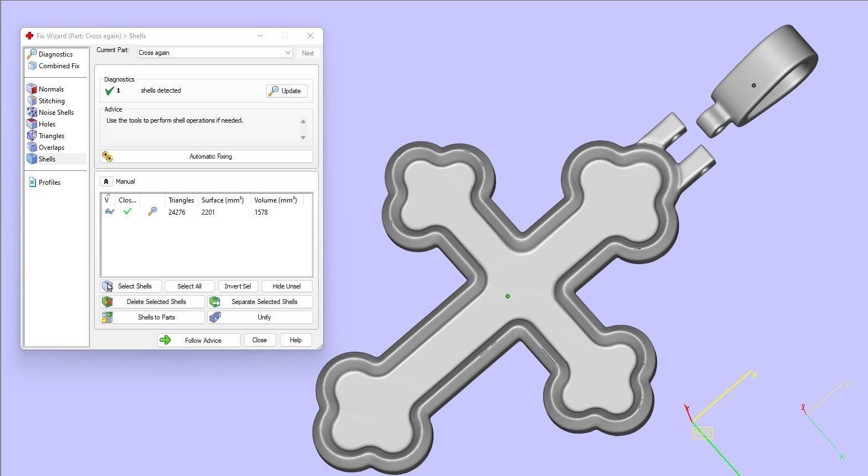The image size is (868, 476).
Task: Click Hide Unsel button
Action: tap(287, 286)
